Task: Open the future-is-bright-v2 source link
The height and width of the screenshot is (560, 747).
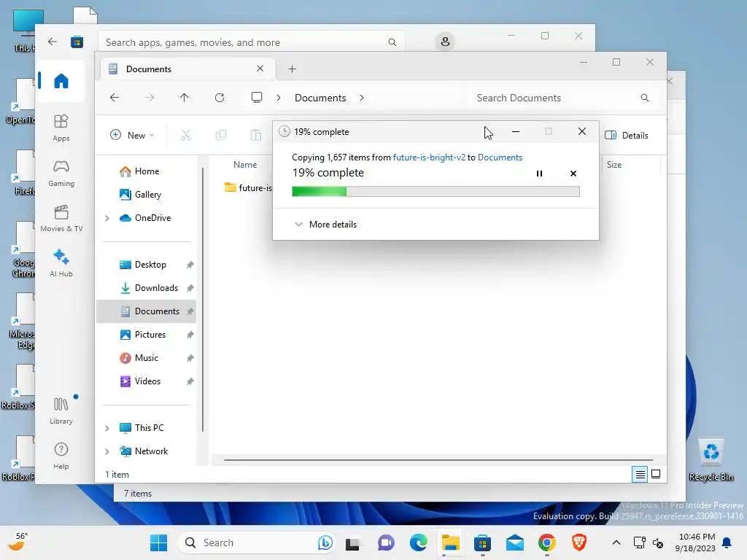Action: (x=429, y=157)
